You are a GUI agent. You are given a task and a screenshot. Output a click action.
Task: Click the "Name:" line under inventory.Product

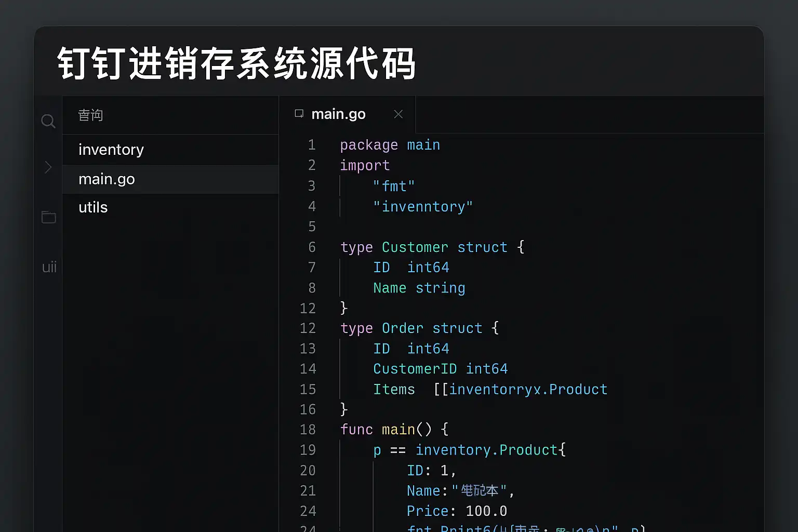point(461,491)
